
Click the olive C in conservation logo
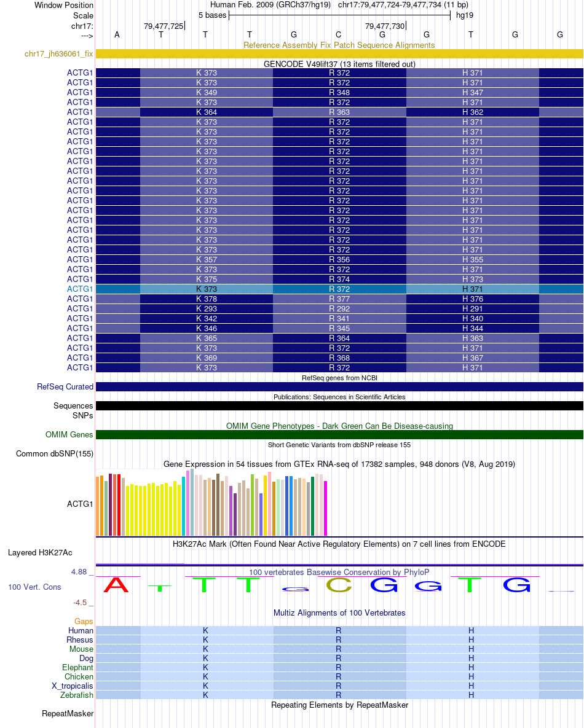tap(339, 584)
